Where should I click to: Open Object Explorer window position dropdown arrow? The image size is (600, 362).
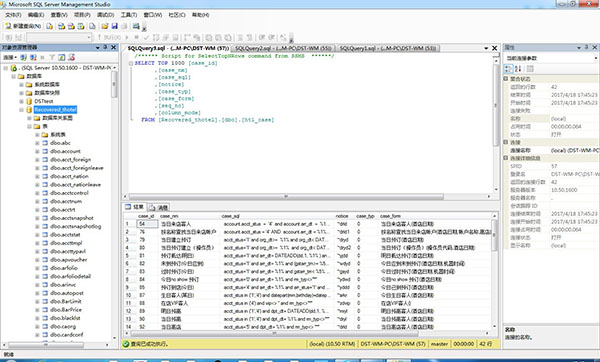97,47
